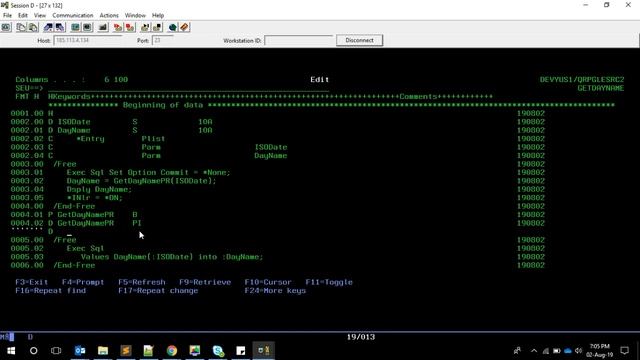Screen dimensions: 640x360
Task: Click the dark green Clipboard toolbar icon
Action: click(172, 27)
